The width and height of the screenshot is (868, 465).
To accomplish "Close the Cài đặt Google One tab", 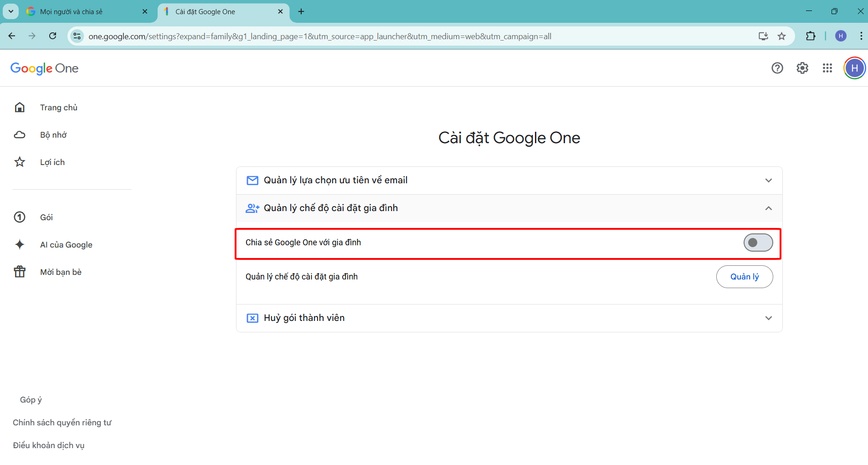I will 280,11.
